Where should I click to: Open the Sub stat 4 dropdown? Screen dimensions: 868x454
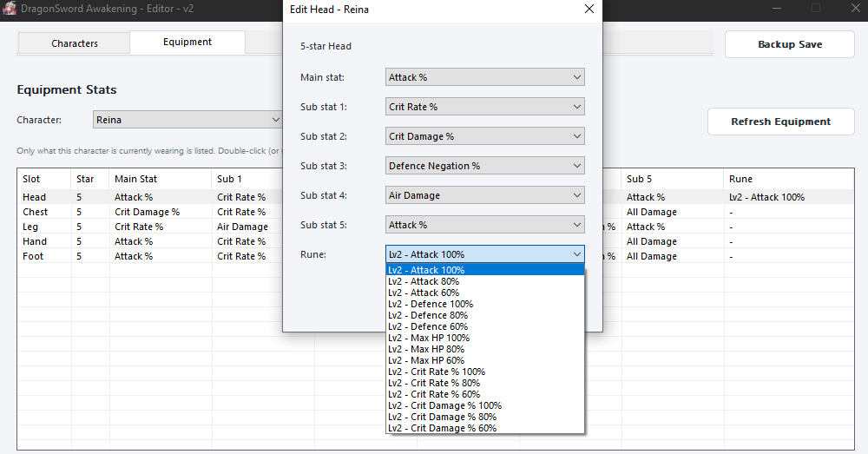click(484, 195)
